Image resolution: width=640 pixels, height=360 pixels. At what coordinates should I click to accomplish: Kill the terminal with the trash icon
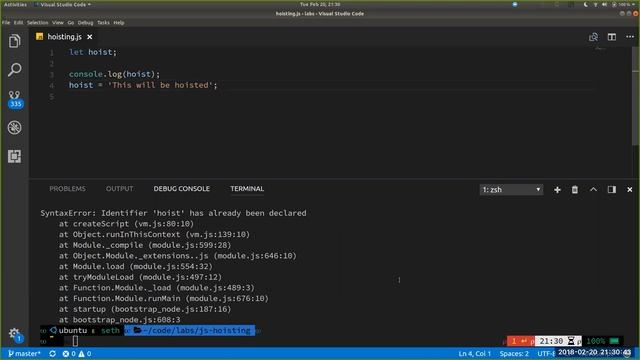click(x=575, y=190)
